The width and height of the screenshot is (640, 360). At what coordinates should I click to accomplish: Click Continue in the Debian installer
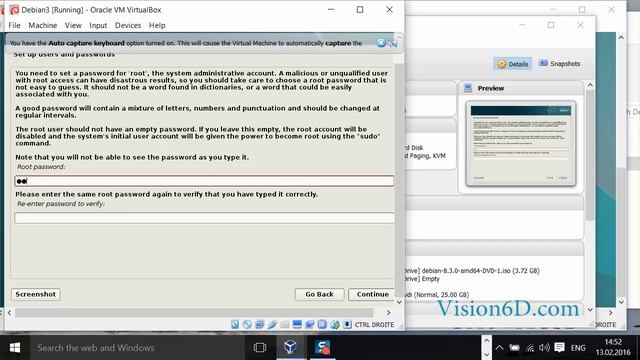tap(372, 294)
